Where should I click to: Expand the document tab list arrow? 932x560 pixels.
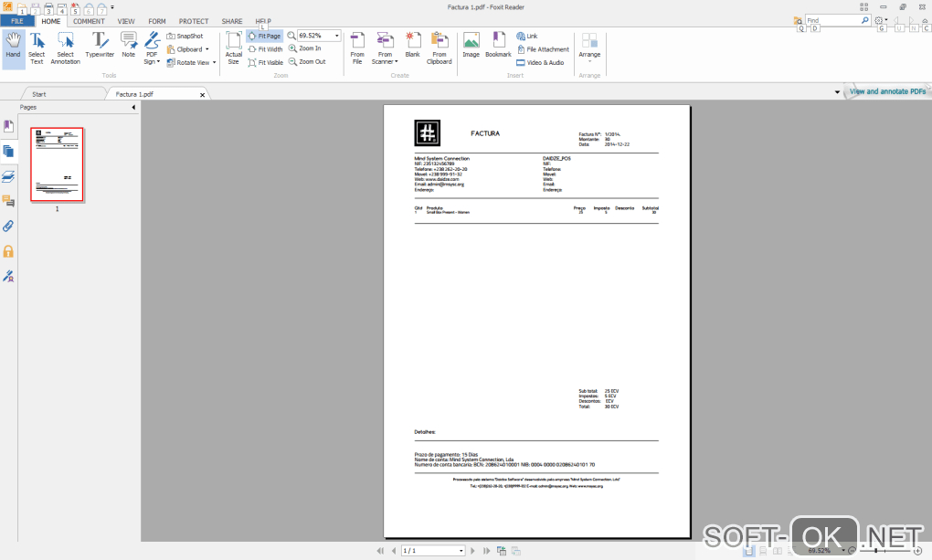(837, 92)
